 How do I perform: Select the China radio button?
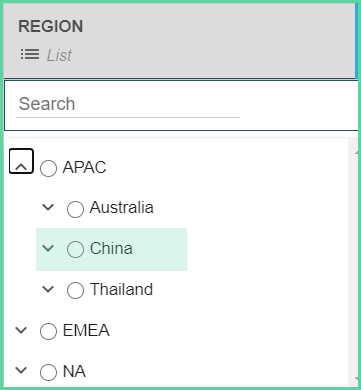(75, 249)
